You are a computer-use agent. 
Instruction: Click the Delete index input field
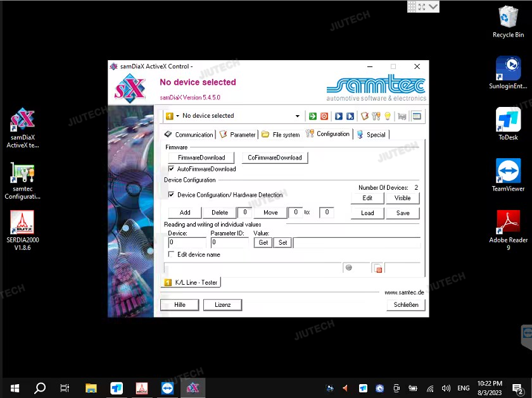(x=244, y=212)
